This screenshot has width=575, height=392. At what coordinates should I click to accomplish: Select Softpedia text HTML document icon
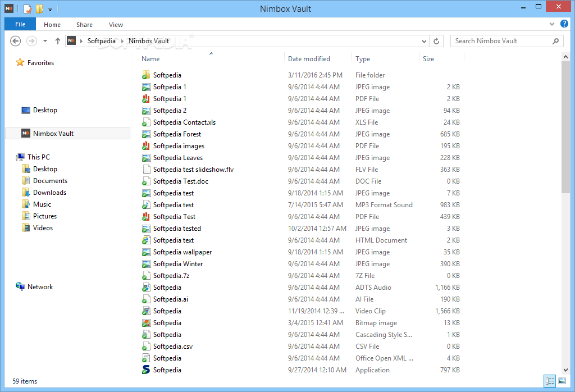coord(146,240)
